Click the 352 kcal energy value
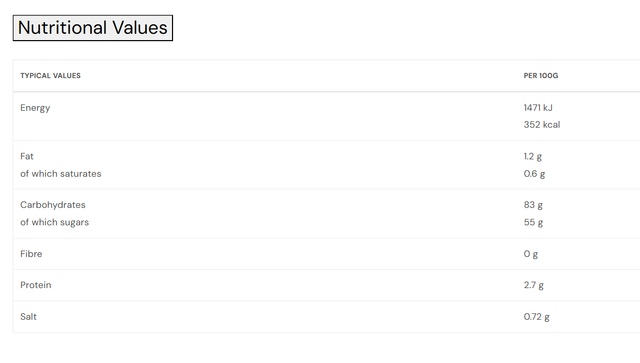Screen dimensions: 640x363 coord(542,125)
